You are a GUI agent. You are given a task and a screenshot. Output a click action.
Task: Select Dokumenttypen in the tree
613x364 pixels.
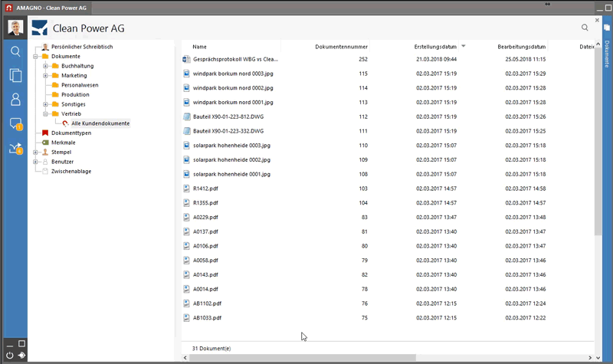pos(71,133)
